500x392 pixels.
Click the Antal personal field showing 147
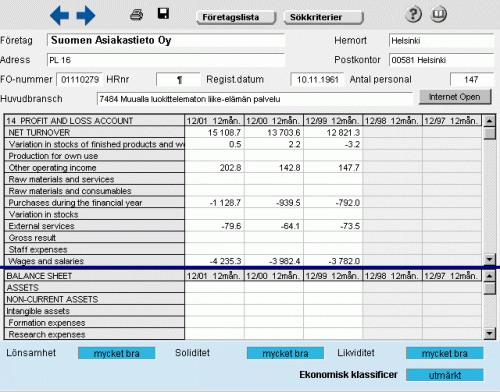tap(472, 80)
